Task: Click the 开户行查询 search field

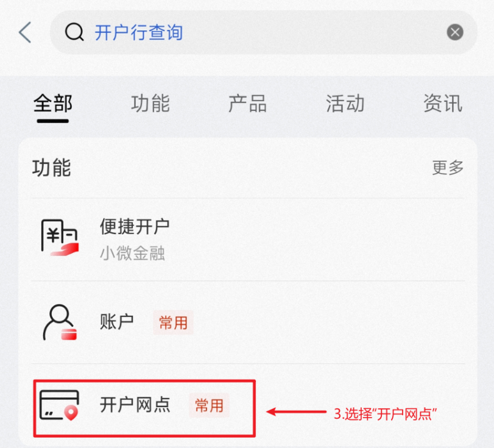Action: pos(263,32)
